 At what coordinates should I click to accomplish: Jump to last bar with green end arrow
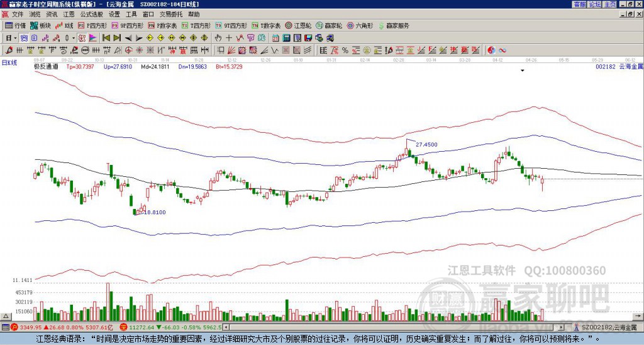pos(117,38)
